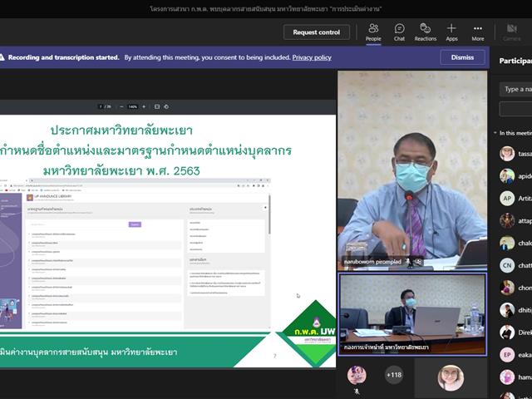Click the muted mic icon on narubowom's name label

(x=408, y=262)
